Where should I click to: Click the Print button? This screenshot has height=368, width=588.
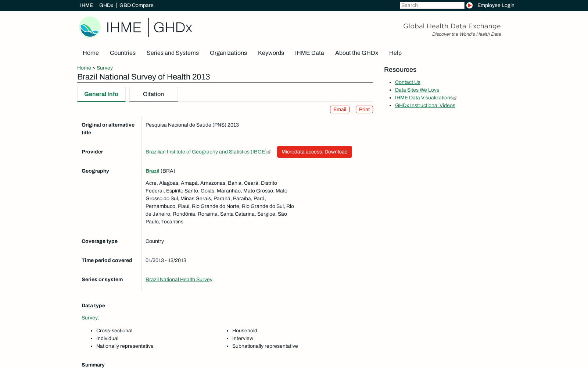click(x=364, y=109)
